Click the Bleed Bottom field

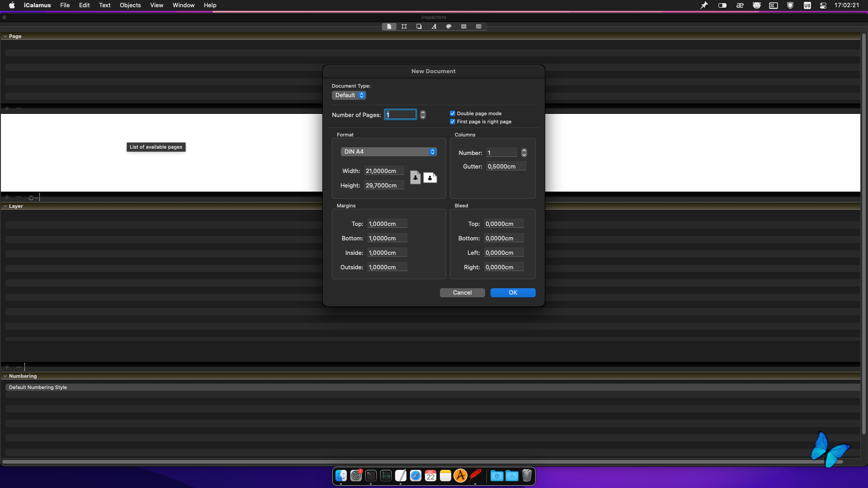[x=504, y=238]
